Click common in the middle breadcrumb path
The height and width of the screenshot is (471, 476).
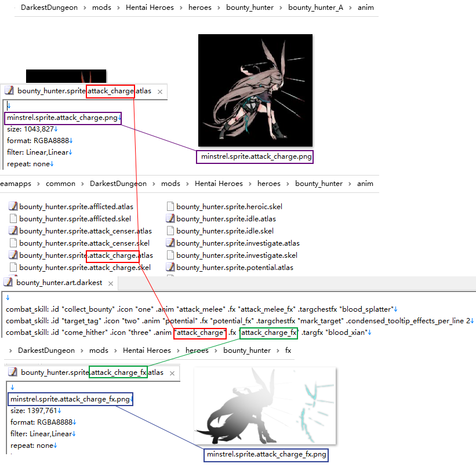(x=60, y=184)
